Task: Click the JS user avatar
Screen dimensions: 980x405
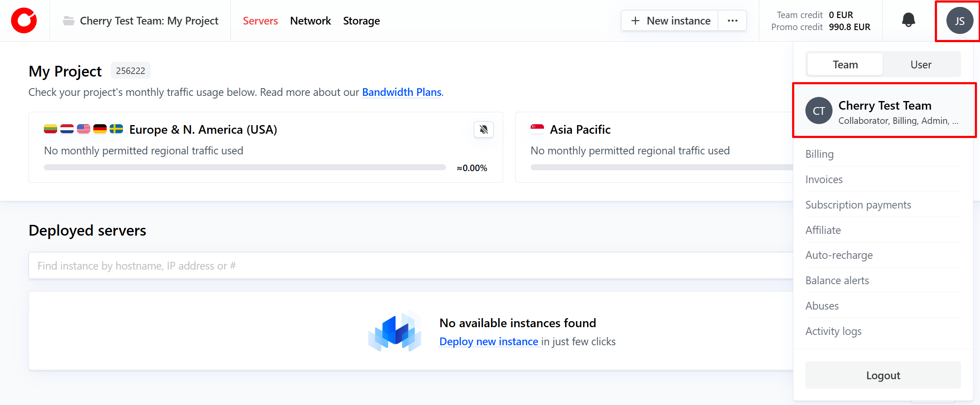Action: 959,21
